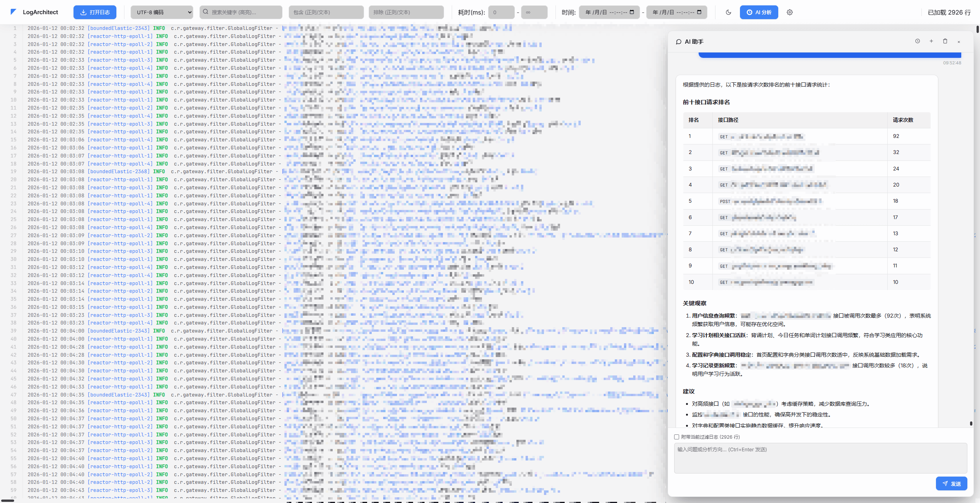Click the minimum 耗时 input box
This screenshot has height=503, width=980.
pyautogui.click(x=501, y=12)
